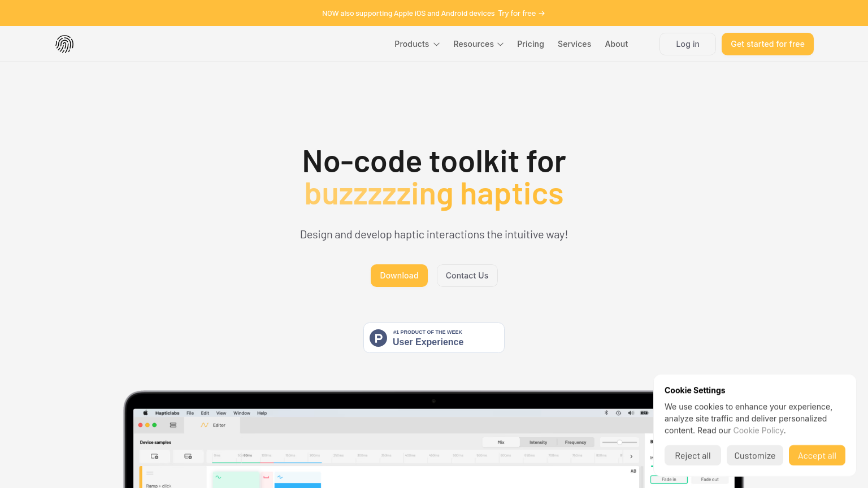
Task: Select the Frequency view mode
Action: [x=575, y=442]
